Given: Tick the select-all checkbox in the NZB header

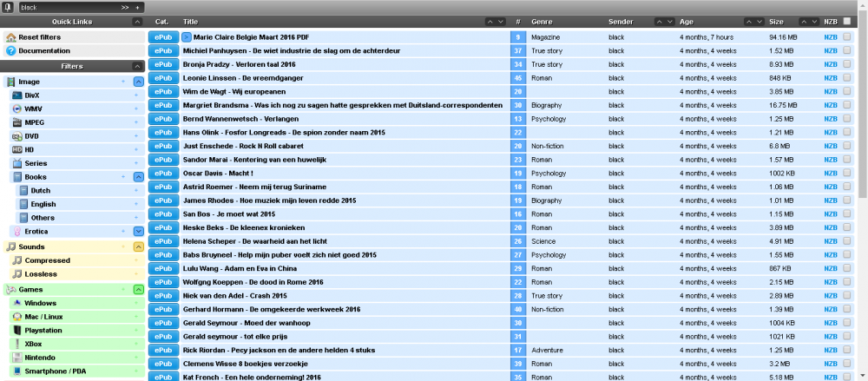Looking at the screenshot, I should [x=847, y=21].
